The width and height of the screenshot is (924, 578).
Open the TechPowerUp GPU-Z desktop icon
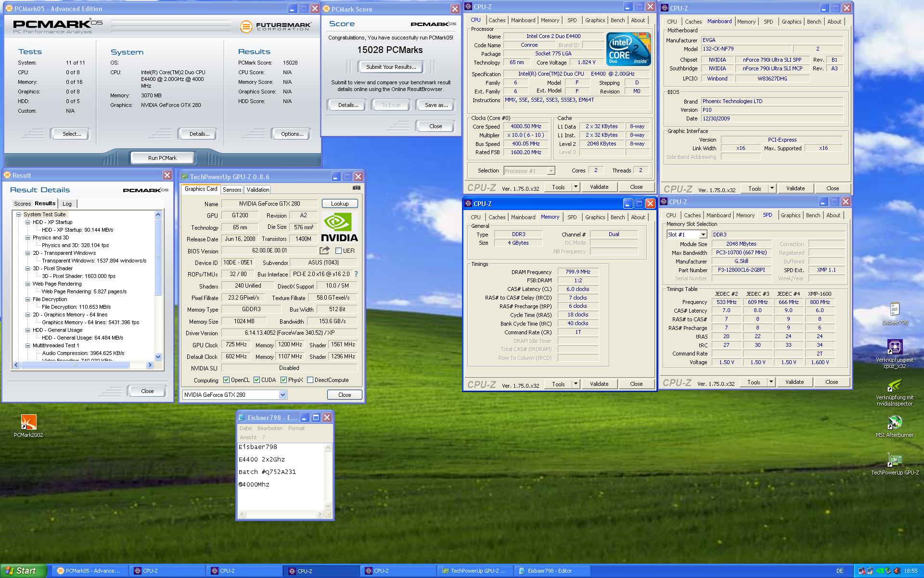tap(895, 464)
